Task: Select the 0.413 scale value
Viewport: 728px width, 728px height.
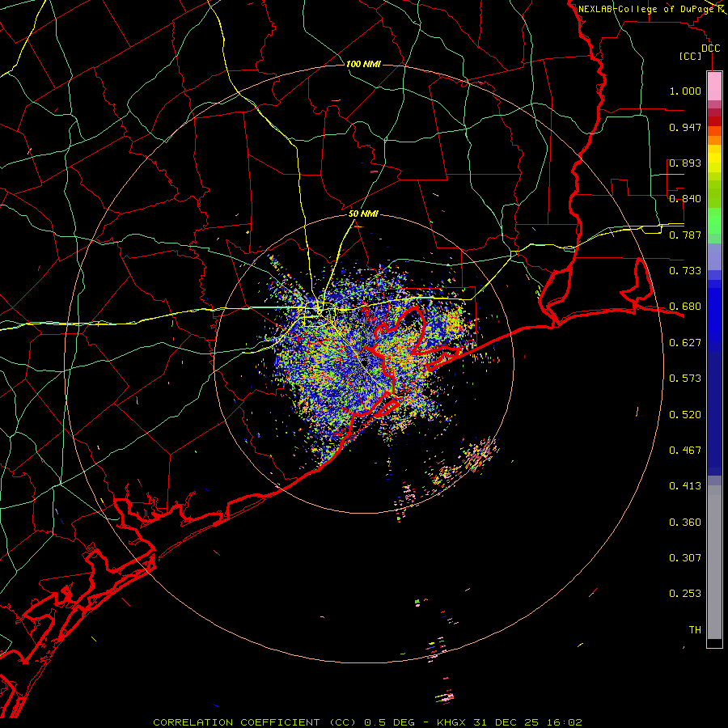Action: click(685, 486)
